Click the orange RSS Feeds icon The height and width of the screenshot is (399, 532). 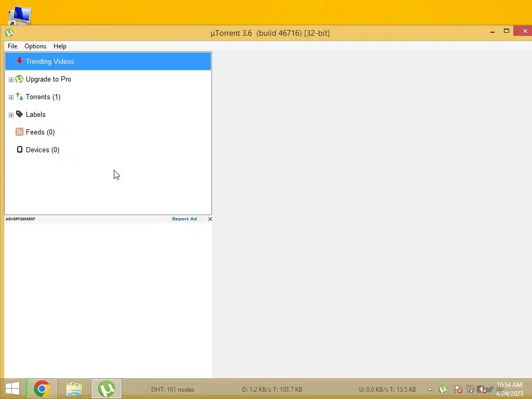point(19,132)
